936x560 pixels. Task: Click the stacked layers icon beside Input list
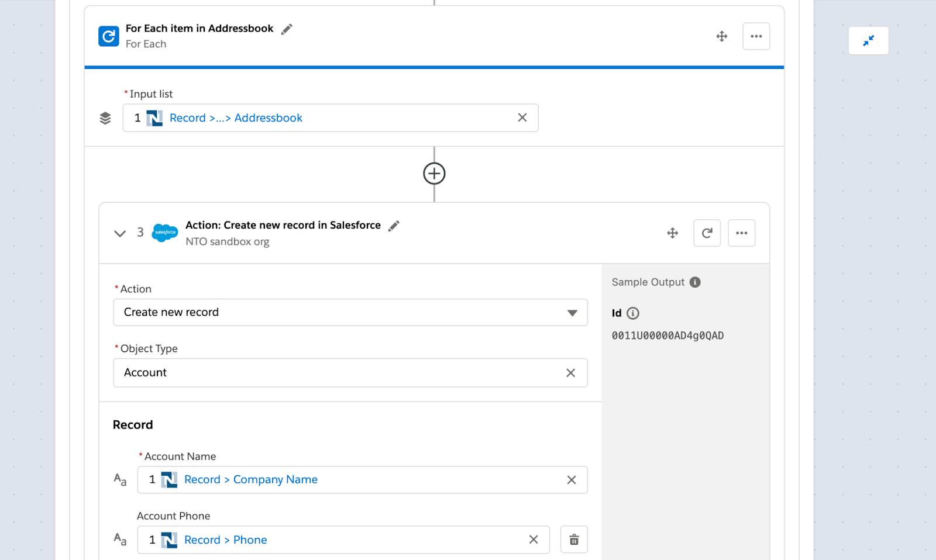pos(105,117)
